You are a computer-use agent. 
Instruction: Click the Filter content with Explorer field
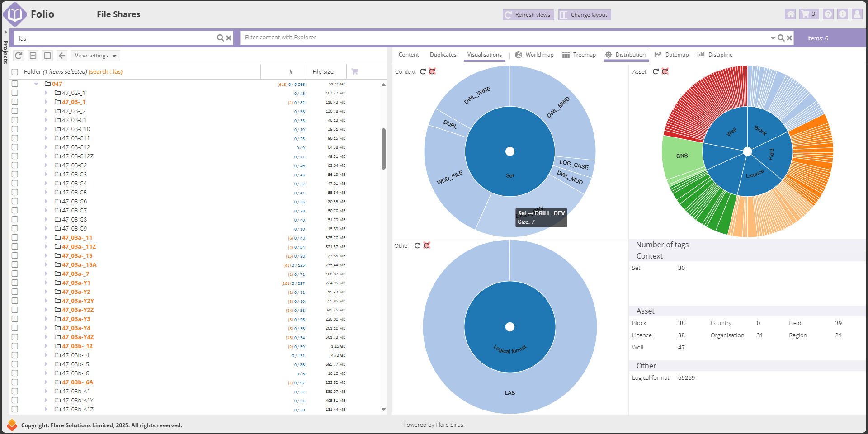coord(504,38)
